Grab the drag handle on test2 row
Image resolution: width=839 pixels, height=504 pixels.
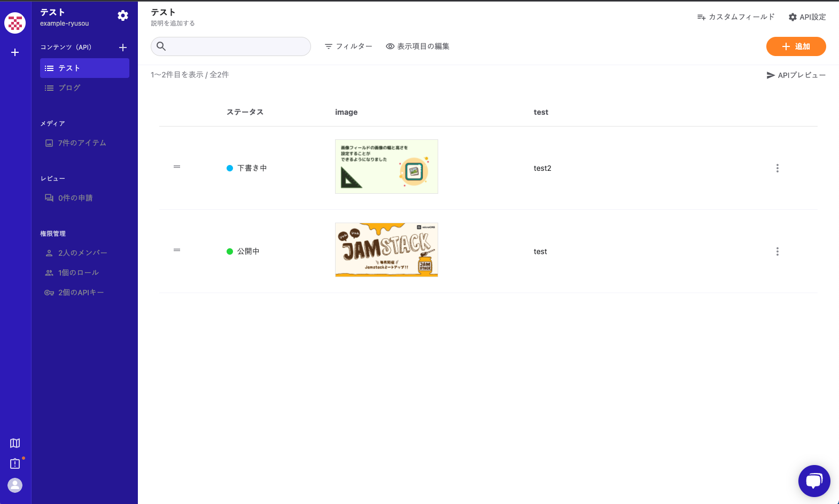[177, 167]
